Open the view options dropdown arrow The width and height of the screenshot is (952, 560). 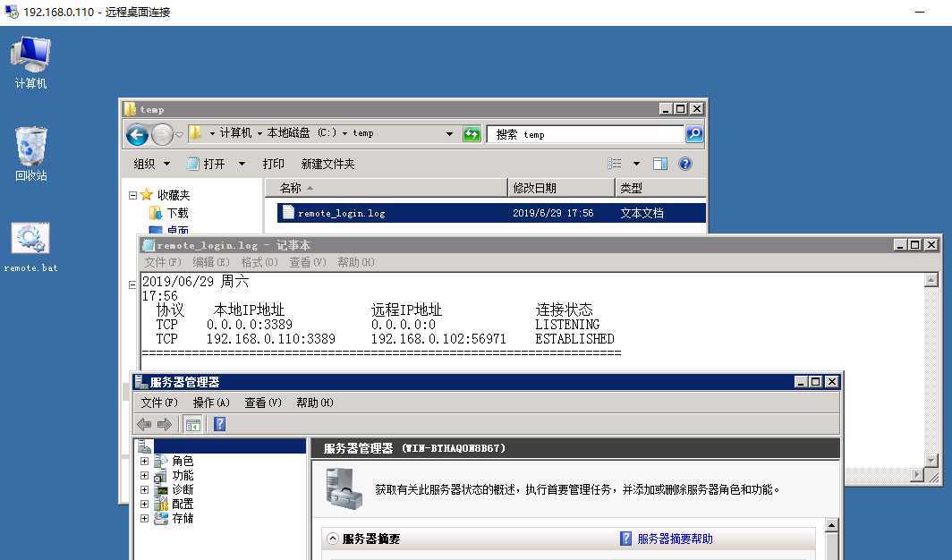(636, 164)
